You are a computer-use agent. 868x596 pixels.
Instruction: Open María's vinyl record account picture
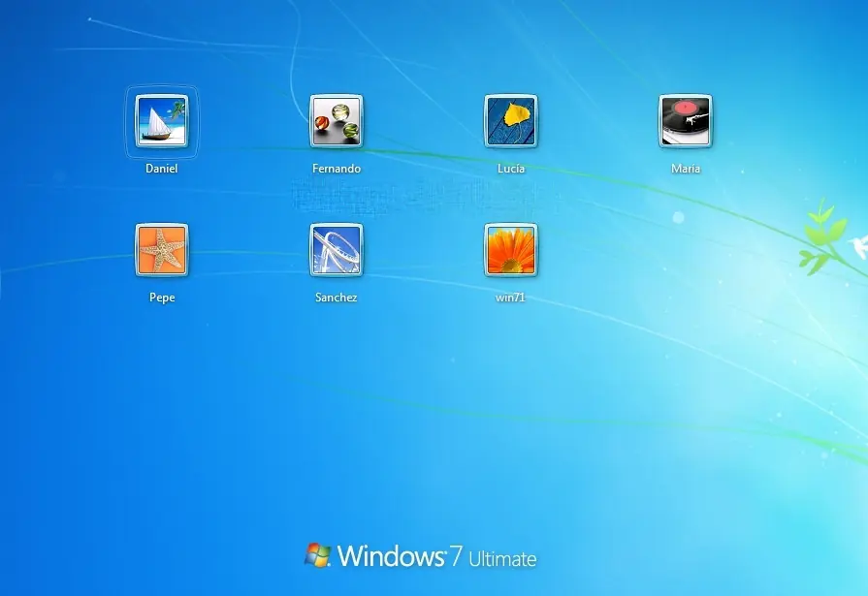pos(686,120)
